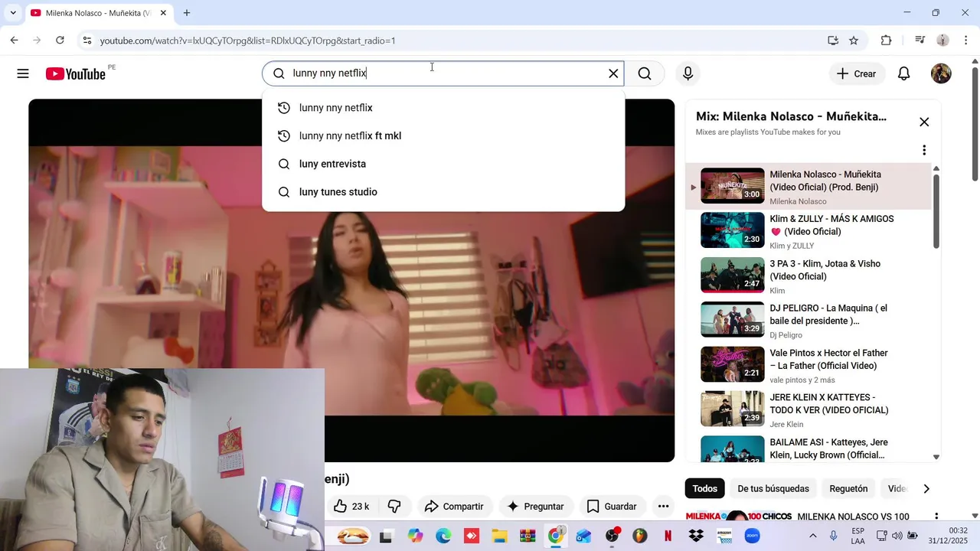The image size is (980, 551).
Task: Open the YouTube hamburger guide menu
Action: [x=23, y=73]
